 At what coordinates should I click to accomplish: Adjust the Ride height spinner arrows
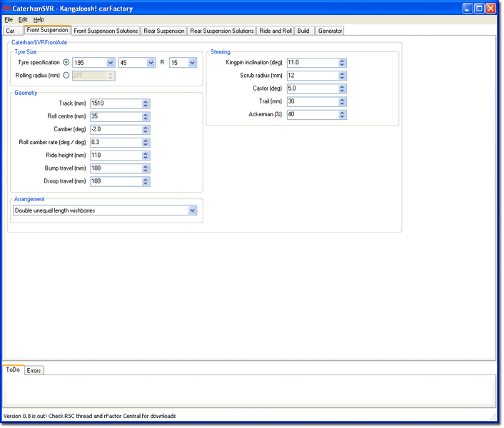tap(146, 156)
